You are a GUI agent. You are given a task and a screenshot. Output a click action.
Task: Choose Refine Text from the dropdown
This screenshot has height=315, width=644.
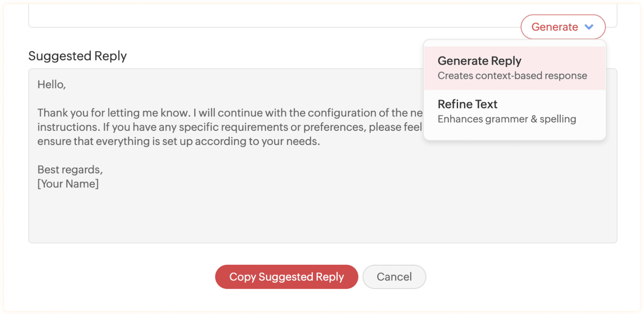(467, 104)
